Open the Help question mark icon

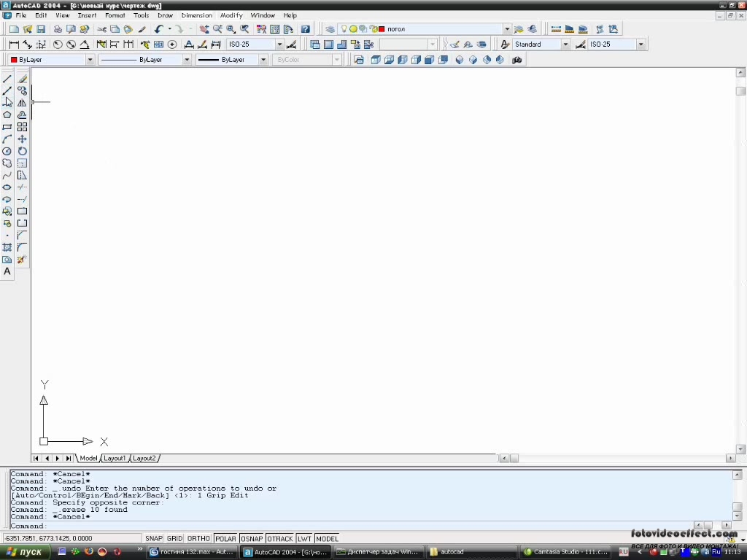306,29
